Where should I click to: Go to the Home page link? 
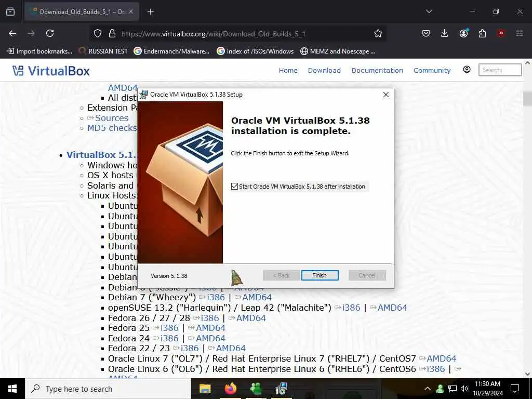coord(288,70)
